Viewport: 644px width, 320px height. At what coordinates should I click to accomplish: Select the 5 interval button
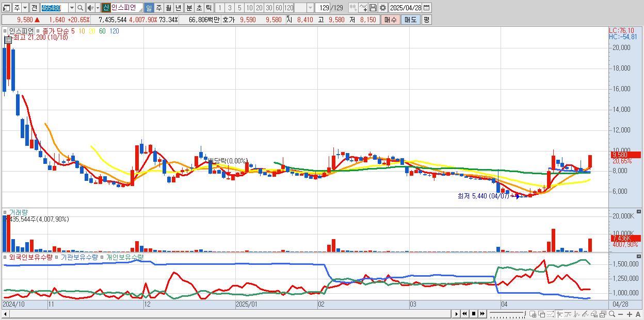[x=239, y=8]
